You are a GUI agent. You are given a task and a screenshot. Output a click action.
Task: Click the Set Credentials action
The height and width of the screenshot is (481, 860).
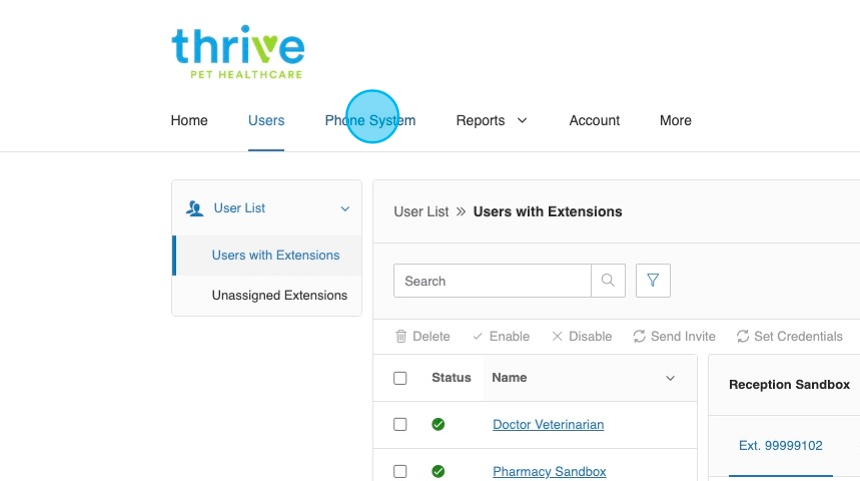pos(790,337)
